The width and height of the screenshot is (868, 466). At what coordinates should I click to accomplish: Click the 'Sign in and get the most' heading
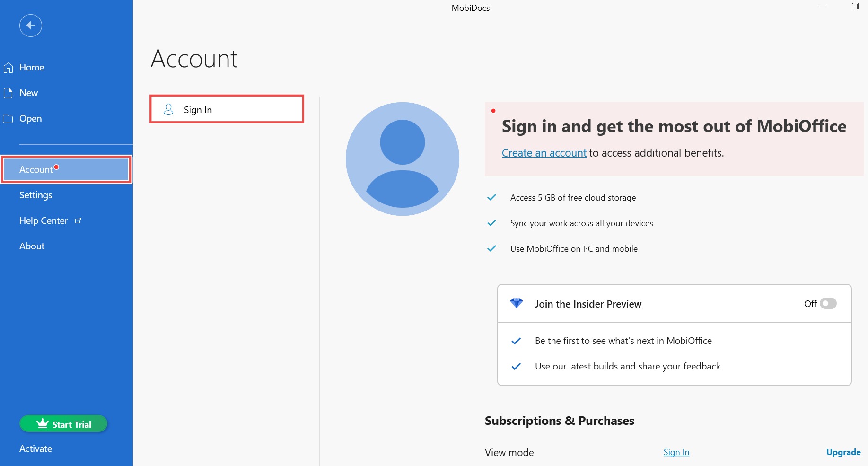[x=674, y=126]
